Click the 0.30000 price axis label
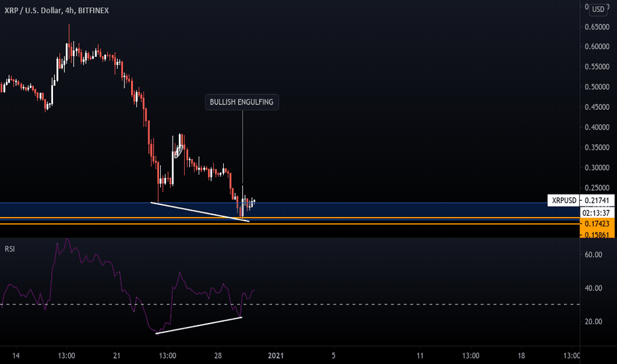This screenshot has width=617, height=364. click(597, 167)
